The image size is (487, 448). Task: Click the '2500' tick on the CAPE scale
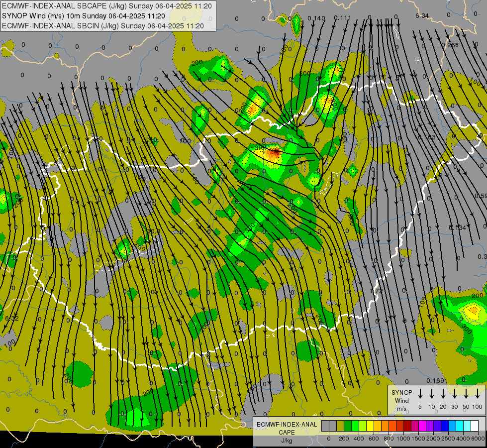pos(448,439)
